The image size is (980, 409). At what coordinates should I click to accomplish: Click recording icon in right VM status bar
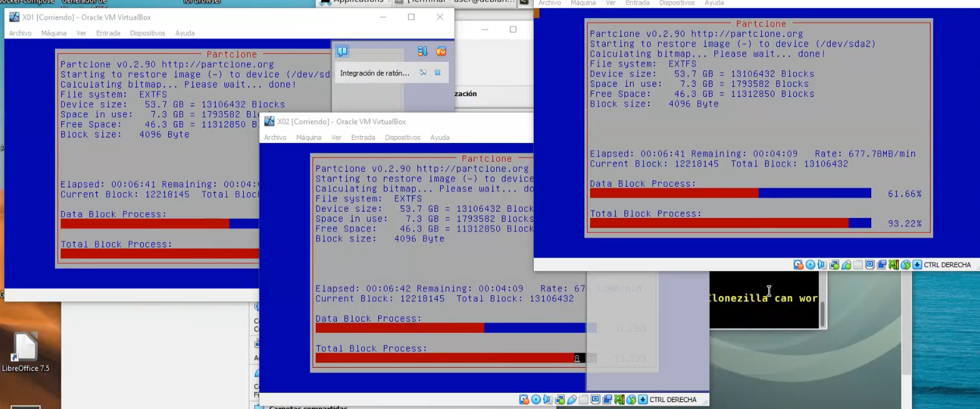click(881, 265)
